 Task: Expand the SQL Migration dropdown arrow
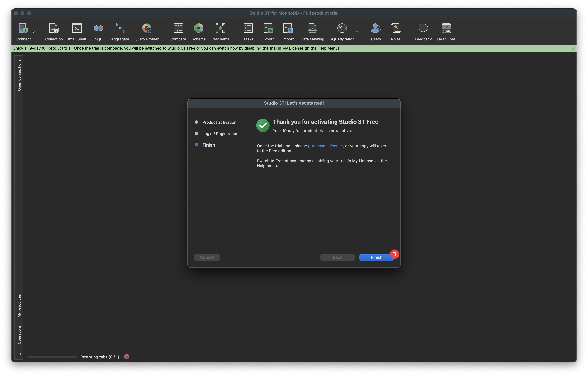tap(357, 31)
